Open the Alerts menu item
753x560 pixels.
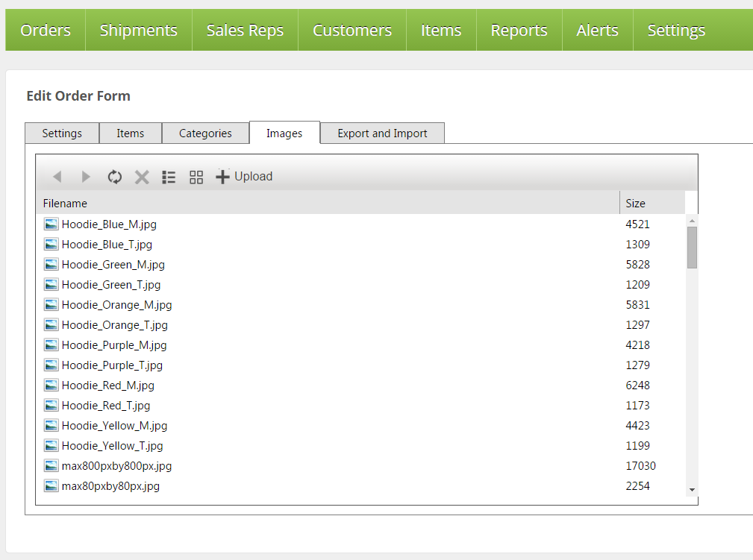point(597,30)
